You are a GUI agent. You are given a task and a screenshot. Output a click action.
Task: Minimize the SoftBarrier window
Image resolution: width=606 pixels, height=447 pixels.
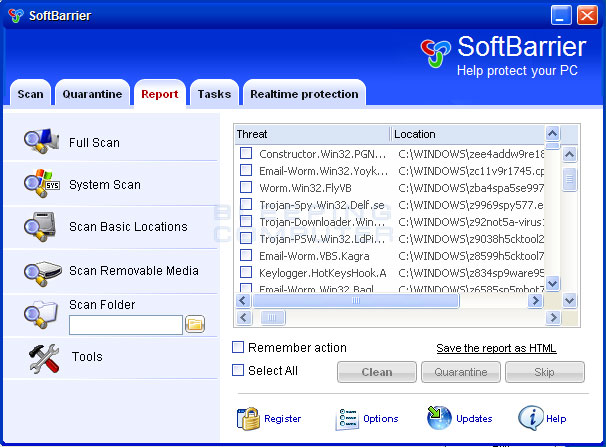click(561, 16)
